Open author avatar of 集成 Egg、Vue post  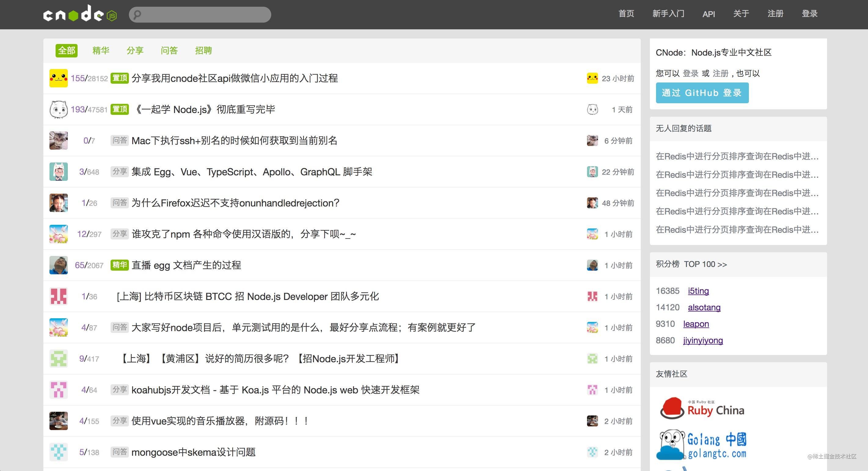click(x=58, y=171)
